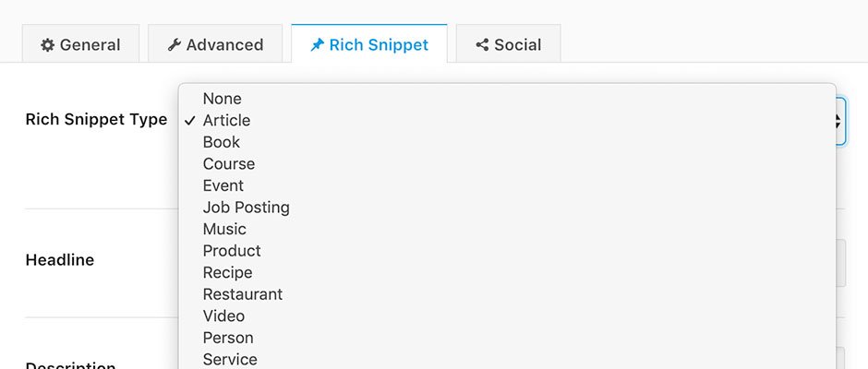Choose the Course option

[x=229, y=164]
